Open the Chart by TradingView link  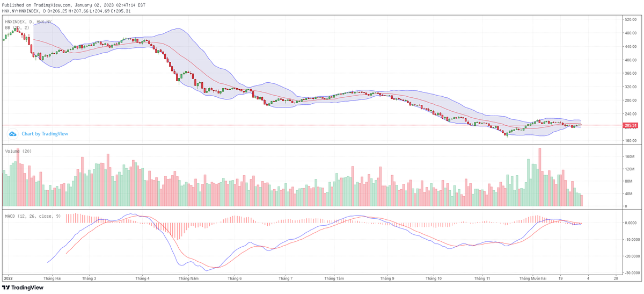pos(45,134)
